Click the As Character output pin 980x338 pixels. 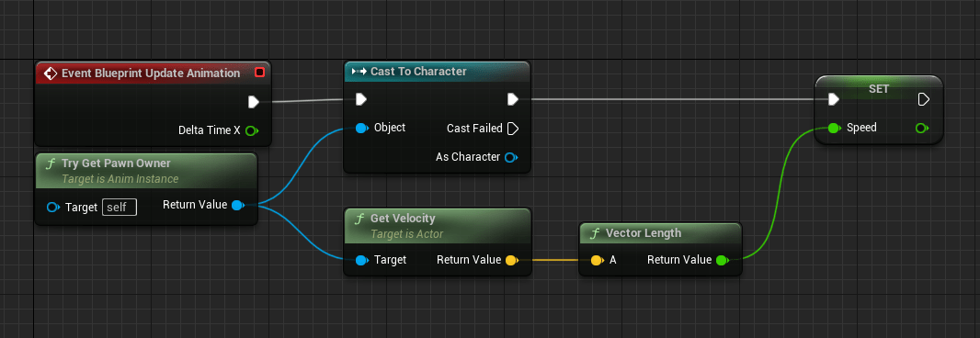(x=511, y=157)
